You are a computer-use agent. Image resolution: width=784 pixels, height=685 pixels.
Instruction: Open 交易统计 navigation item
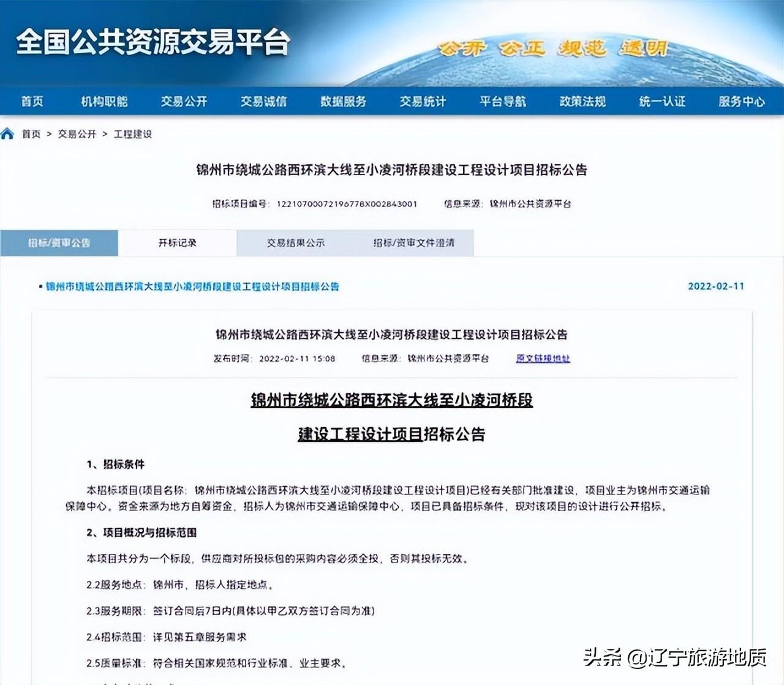tap(423, 101)
